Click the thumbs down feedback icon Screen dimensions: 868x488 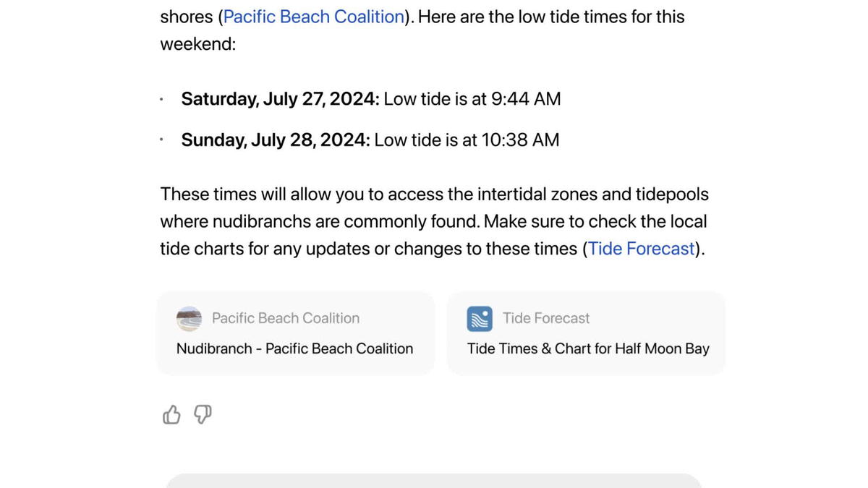203,414
